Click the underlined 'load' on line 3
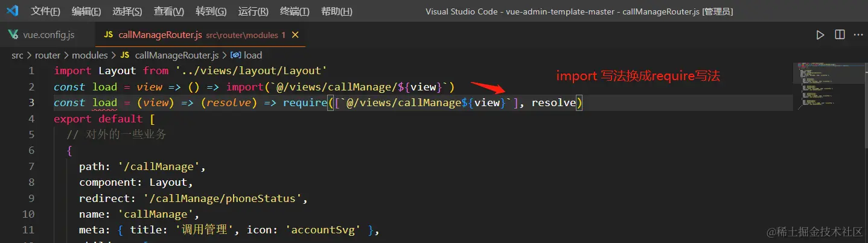The height and width of the screenshot is (243, 868). [104, 103]
